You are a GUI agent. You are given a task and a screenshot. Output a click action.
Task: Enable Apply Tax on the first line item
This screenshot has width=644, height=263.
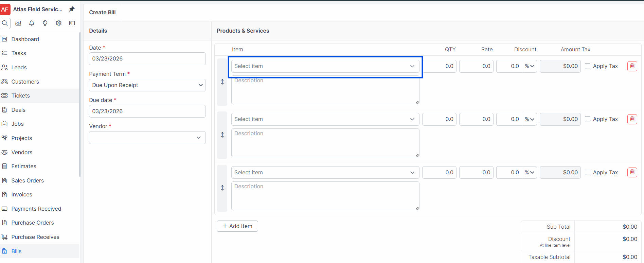point(588,66)
